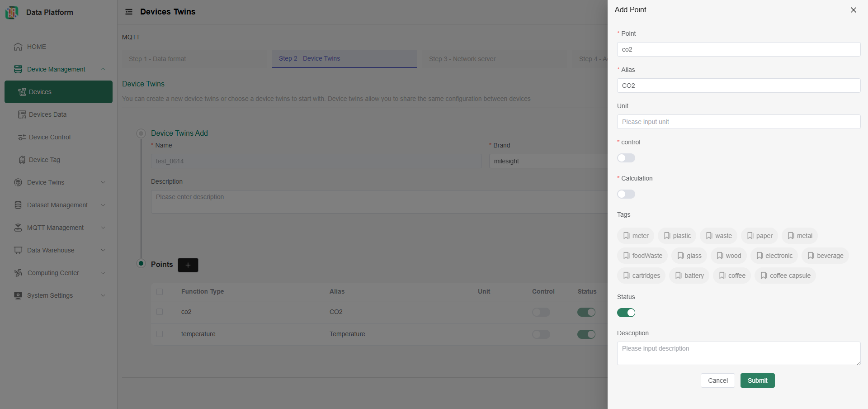Enable the control toggle switch
Screen dimensions: 868x409
coord(626,158)
